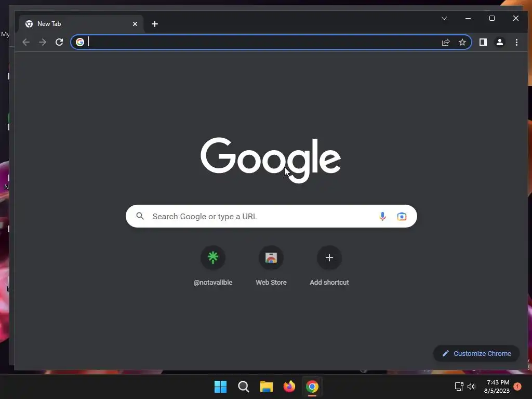Open volume control in system tray
The width and height of the screenshot is (532, 399).
click(x=471, y=386)
